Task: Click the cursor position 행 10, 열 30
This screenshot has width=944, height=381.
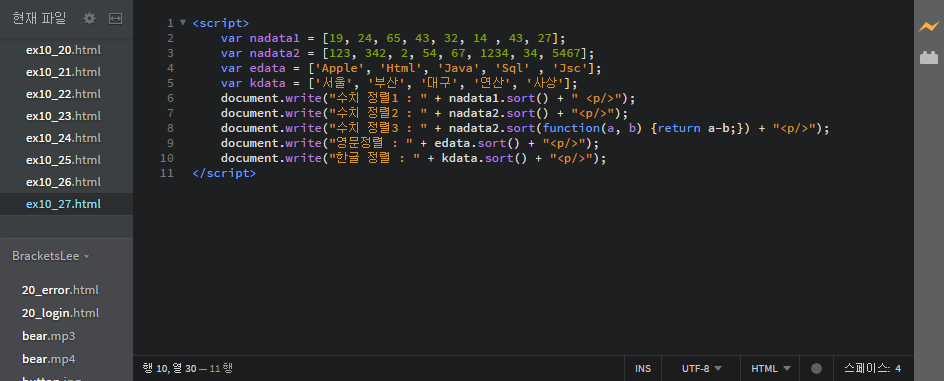Action: (170, 368)
